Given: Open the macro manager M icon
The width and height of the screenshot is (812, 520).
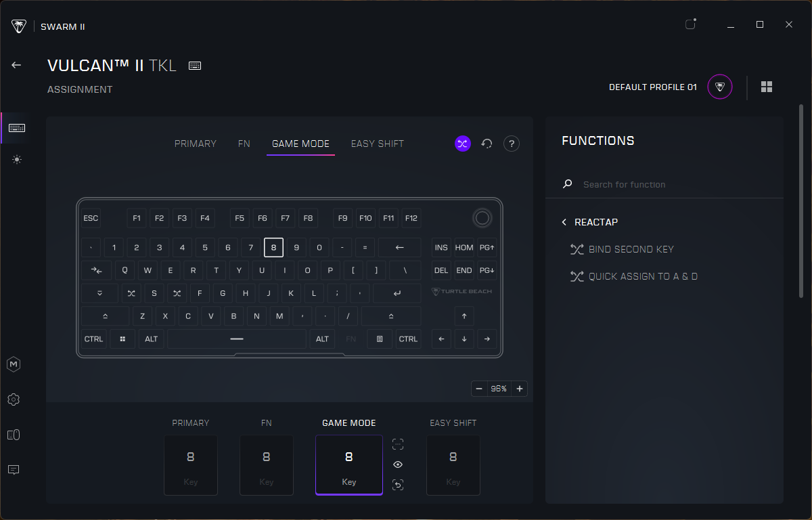Looking at the screenshot, I should tap(14, 364).
